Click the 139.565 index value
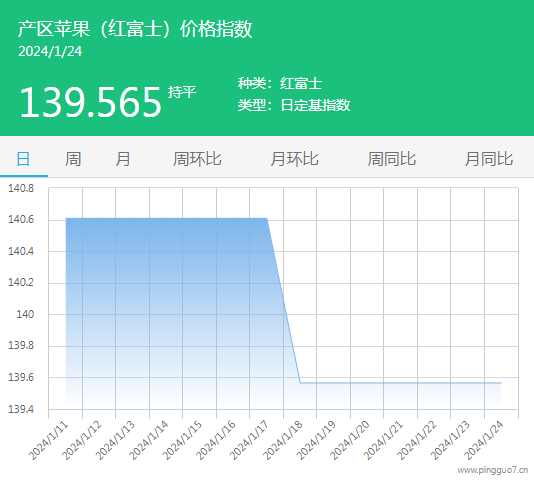 [90, 102]
